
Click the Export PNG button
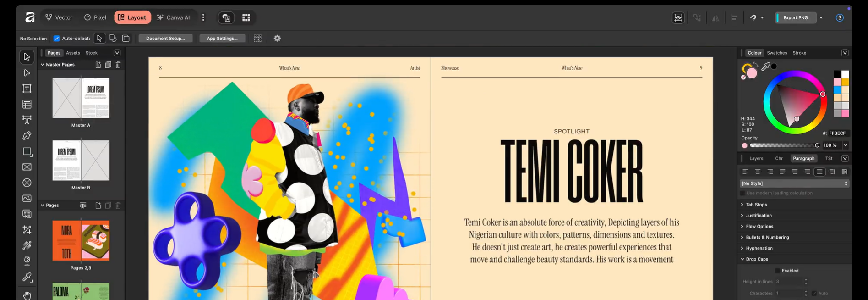(x=796, y=17)
